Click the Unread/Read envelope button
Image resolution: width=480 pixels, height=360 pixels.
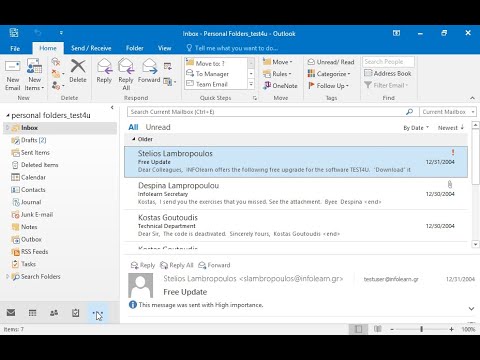(331, 62)
